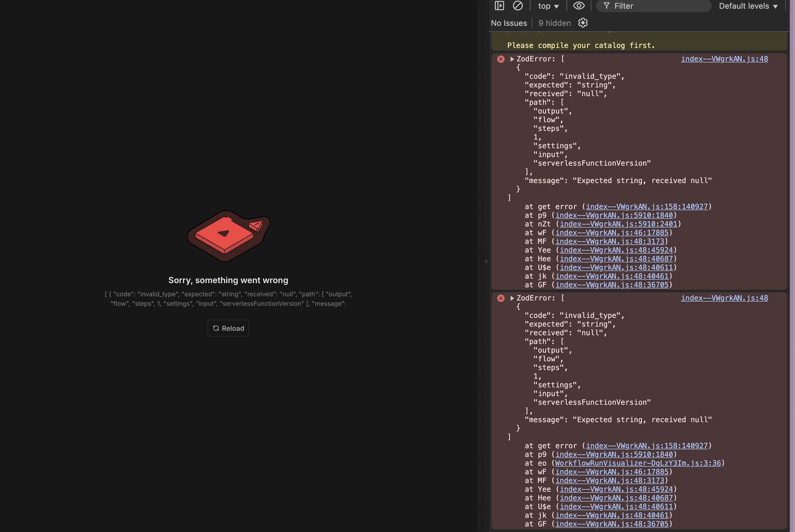The height and width of the screenshot is (532, 795).
Task: Create live expression with eye icon
Action: pyautogui.click(x=579, y=6)
